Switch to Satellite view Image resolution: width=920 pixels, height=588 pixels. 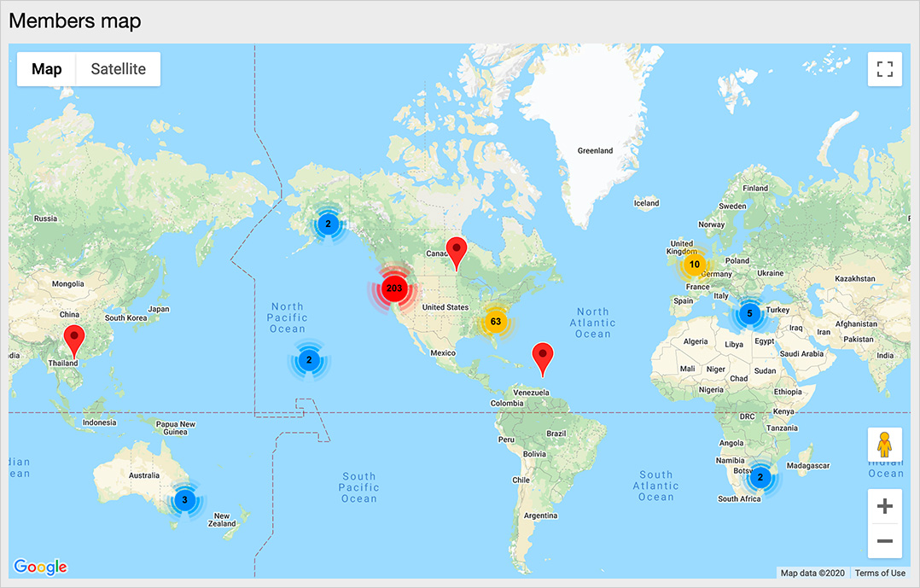[x=118, y=69]
